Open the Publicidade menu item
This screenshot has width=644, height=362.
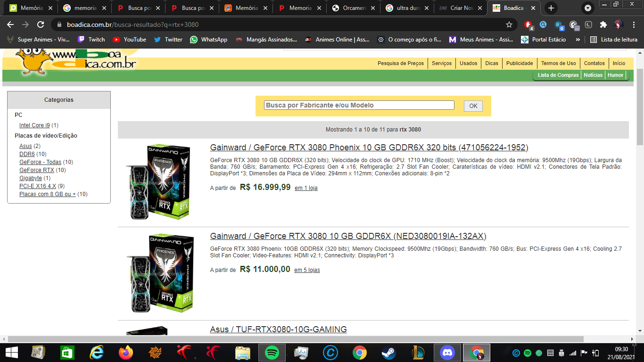tap(520, 63)
